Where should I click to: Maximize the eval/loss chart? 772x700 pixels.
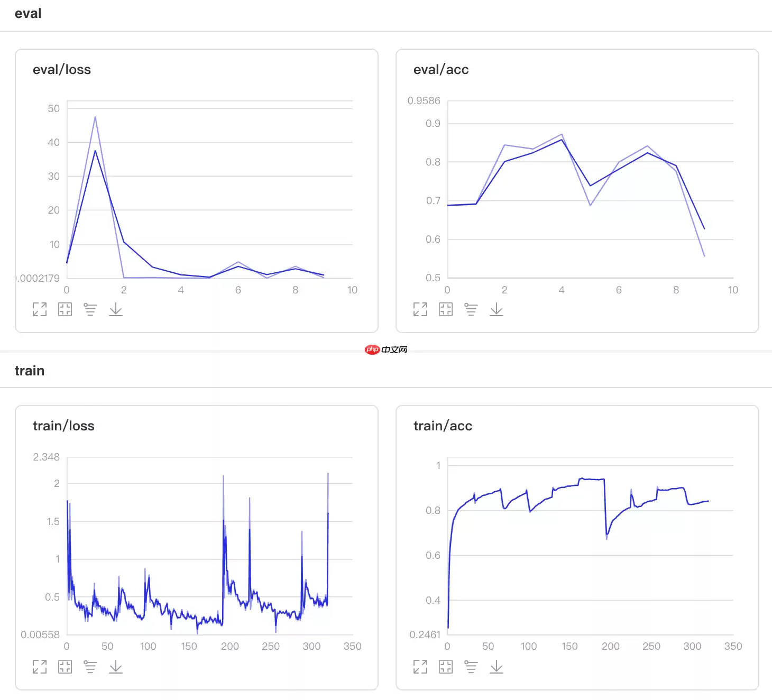click(40, 309)
